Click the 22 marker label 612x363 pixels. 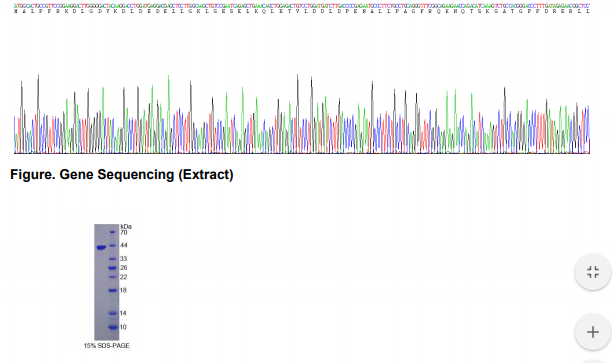coord(124,277)
